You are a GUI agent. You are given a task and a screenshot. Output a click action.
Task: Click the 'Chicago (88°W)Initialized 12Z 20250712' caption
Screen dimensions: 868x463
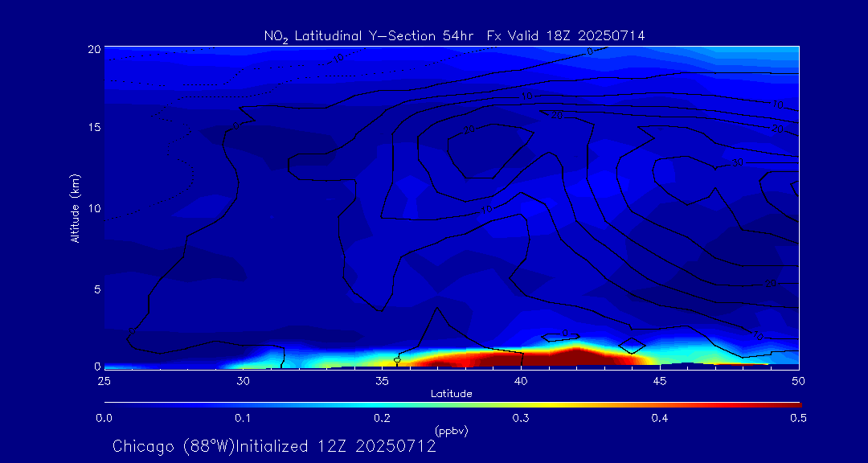tap(274, 446)
